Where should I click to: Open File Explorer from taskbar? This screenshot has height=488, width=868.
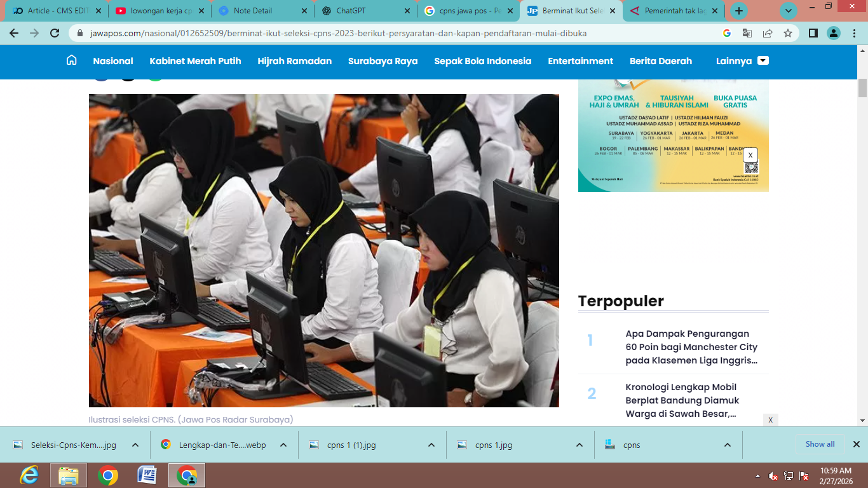click(69, 475)
